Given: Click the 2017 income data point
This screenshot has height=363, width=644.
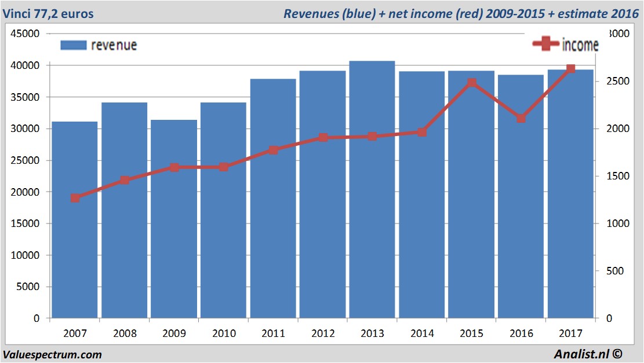Looking at the screenshot, I should [x=570, y=68].
